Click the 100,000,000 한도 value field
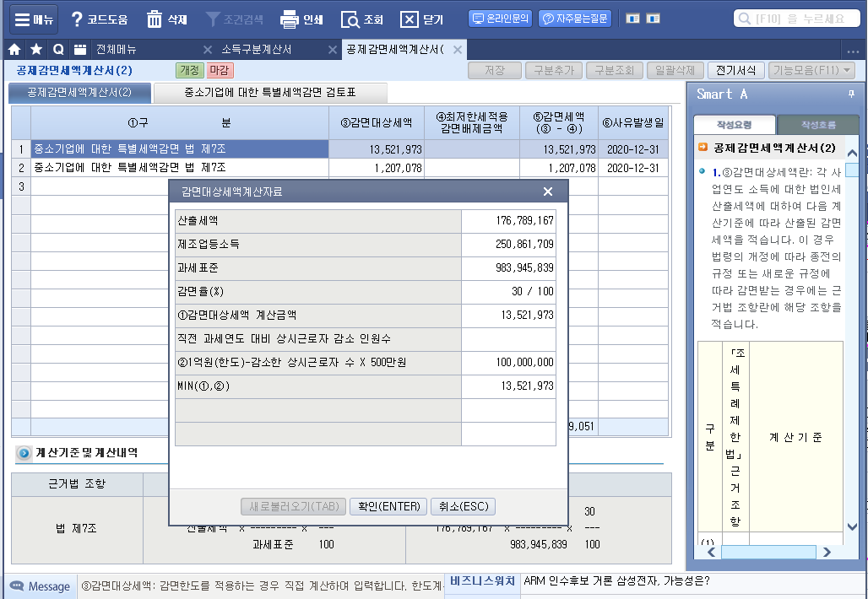868x599 pixels. [508, 362]
